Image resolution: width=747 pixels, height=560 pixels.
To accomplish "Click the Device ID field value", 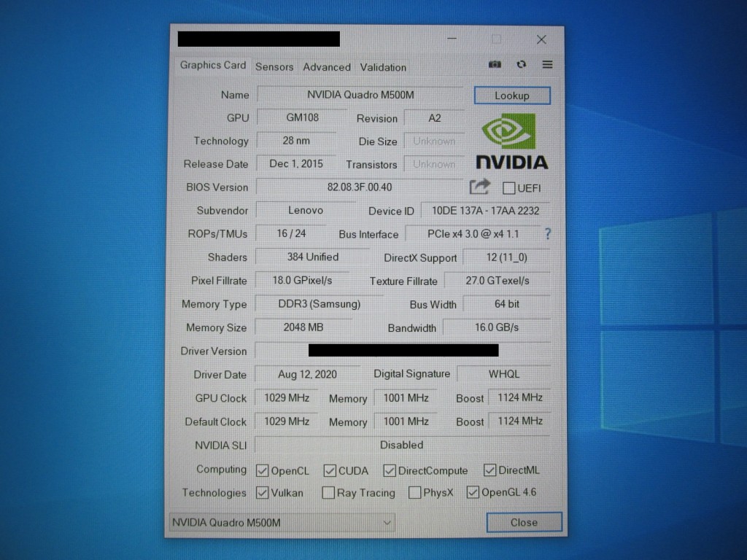I will [485, 211].
